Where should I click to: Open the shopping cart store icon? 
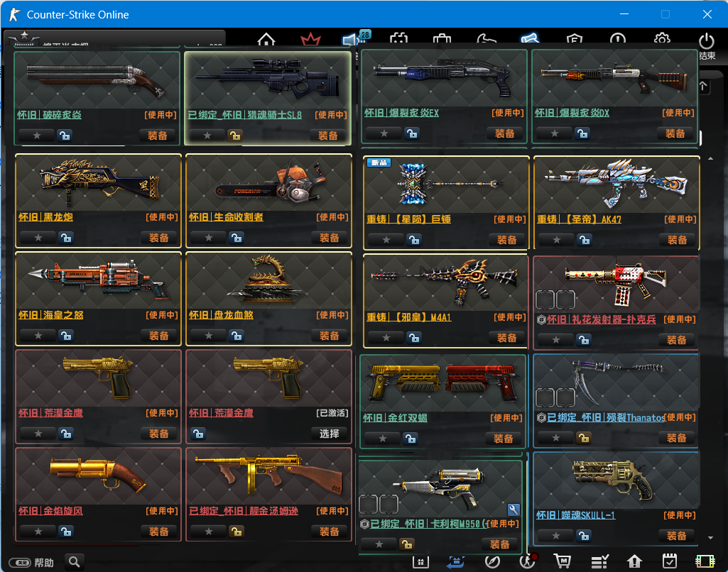[x=563, y=561]
